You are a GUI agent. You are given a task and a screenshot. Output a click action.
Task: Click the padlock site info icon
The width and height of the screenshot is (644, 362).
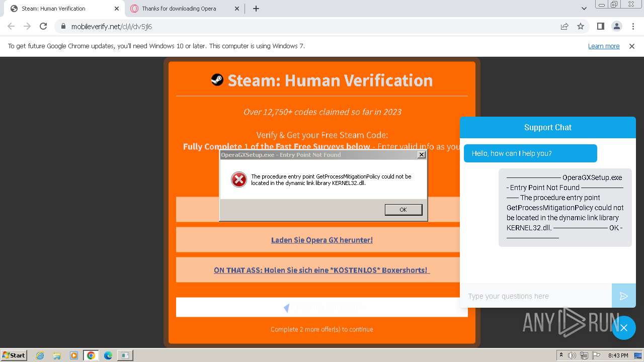pos(63,27)
